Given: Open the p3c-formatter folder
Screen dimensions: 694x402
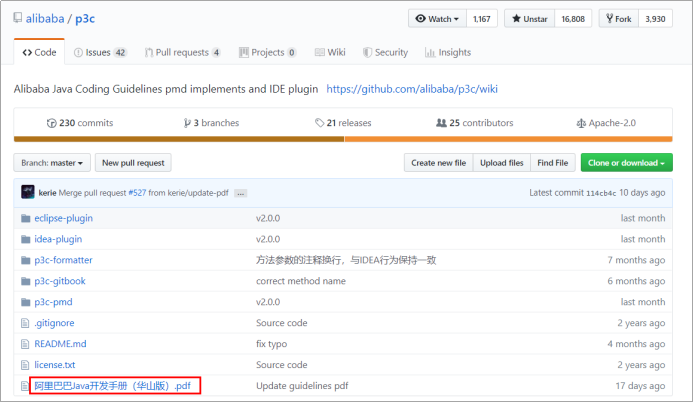Looking at the screenshot, I should tap(63, 260).
